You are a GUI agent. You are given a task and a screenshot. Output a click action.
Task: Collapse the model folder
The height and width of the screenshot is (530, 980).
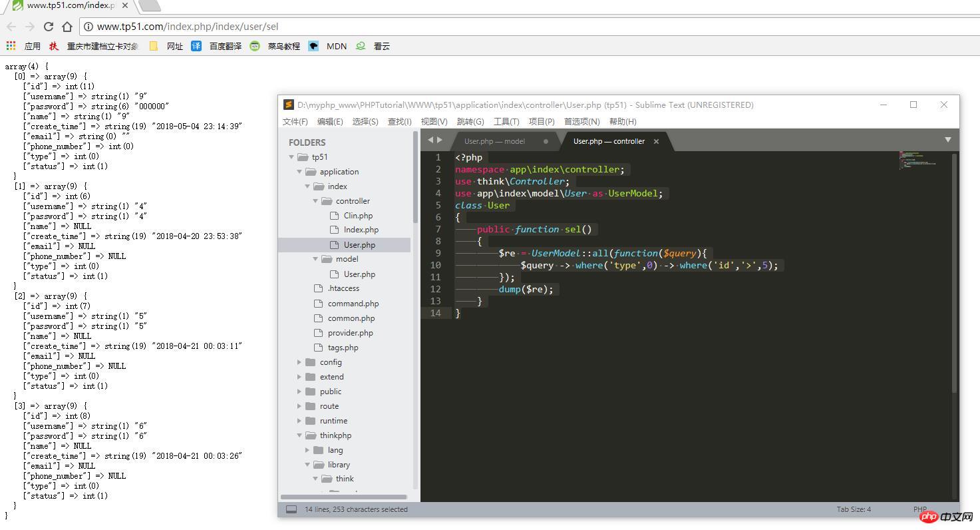click(x=315, y=259)
